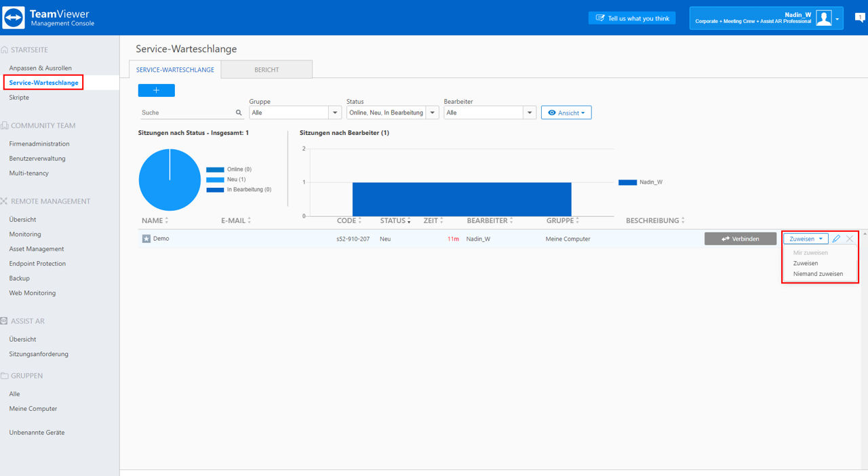Open Web Monitoring
The image size is (868, 476).
pyautogui.click(x=33, y=293)
